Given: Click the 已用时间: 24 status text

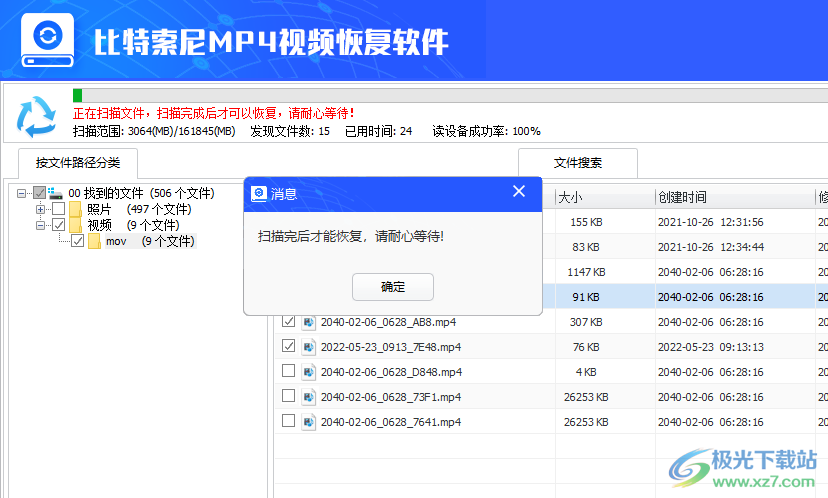Looking at the screenshot, I should tap(379, 131).
